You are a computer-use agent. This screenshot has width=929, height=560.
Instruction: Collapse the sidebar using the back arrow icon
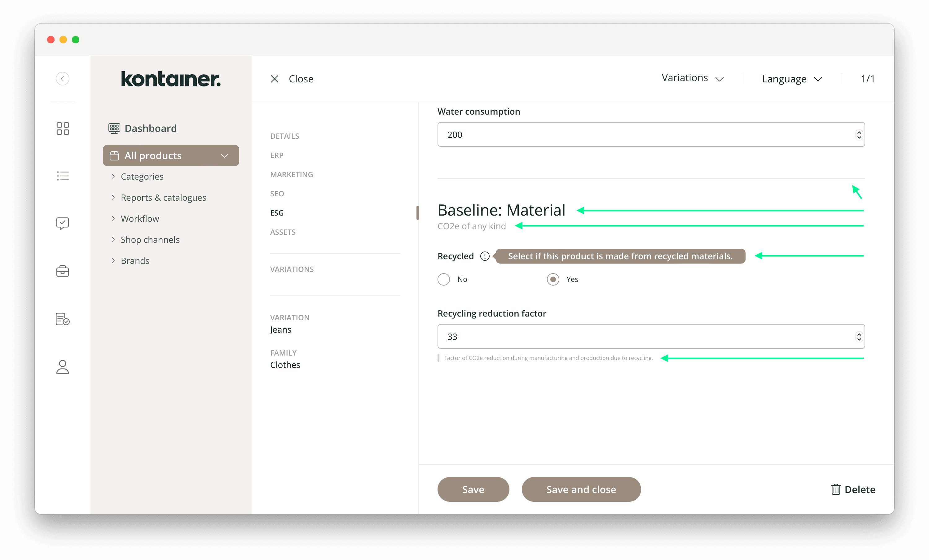click(63, 78)
